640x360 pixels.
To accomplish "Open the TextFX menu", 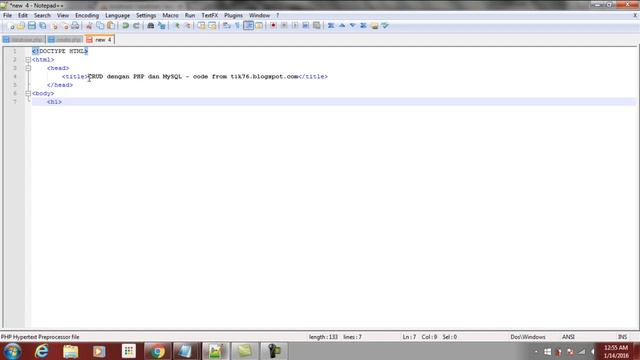I will point(209,16).
